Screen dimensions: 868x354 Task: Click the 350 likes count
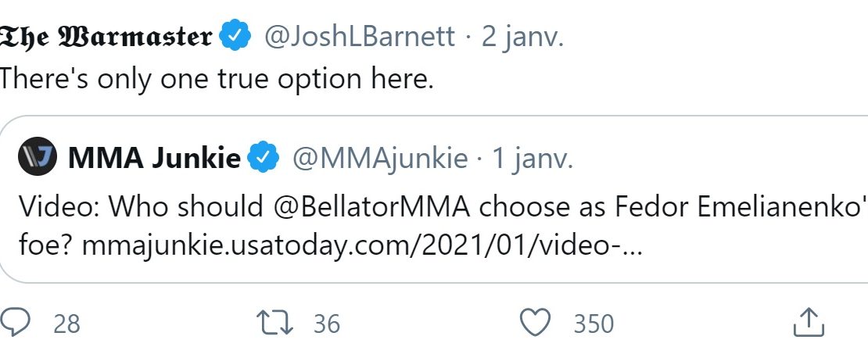[x=594, y=324]
